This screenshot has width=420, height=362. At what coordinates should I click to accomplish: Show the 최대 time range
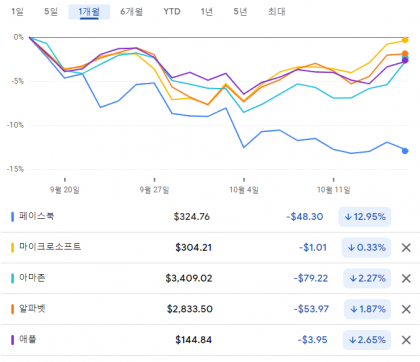(277, 12)
